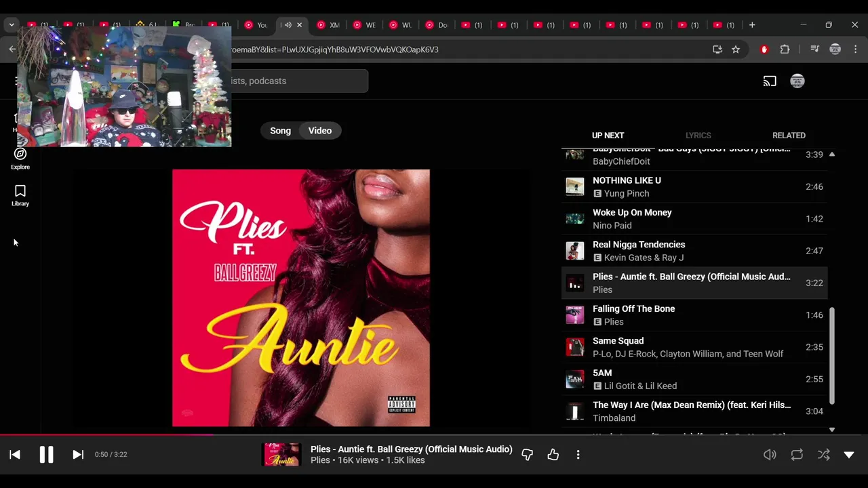The width and height of the screenshot is (868, 488).
Task: Open the Yung Pinch artist link
Action: tap(627, 193)
